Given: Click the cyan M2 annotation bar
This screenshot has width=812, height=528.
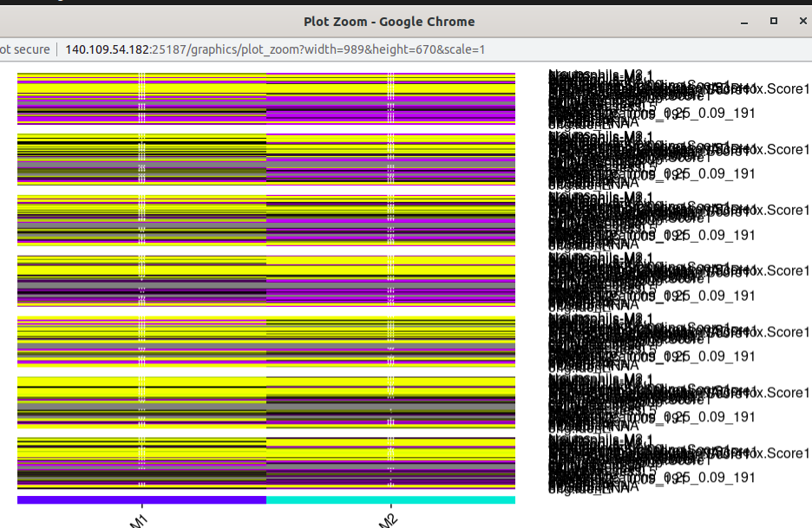Looking at the screenshot, I should click(x=391, y=499).
